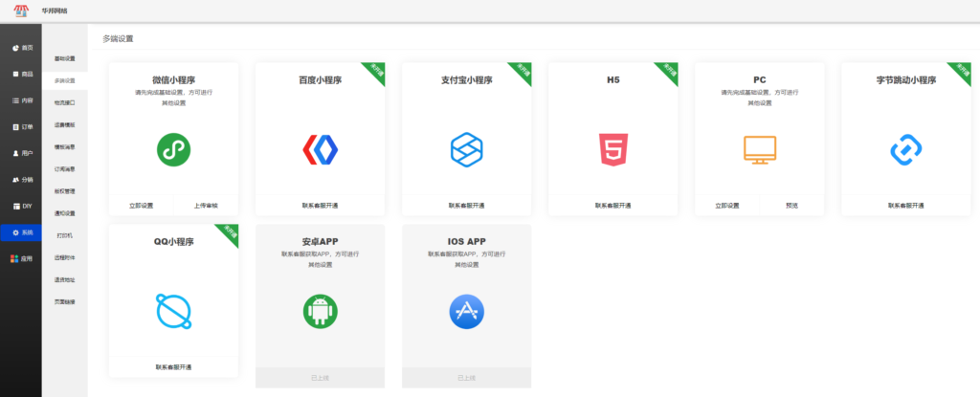Click the IOS APP card title
This screenshot has width=980, height=397.
coord(466,242)
